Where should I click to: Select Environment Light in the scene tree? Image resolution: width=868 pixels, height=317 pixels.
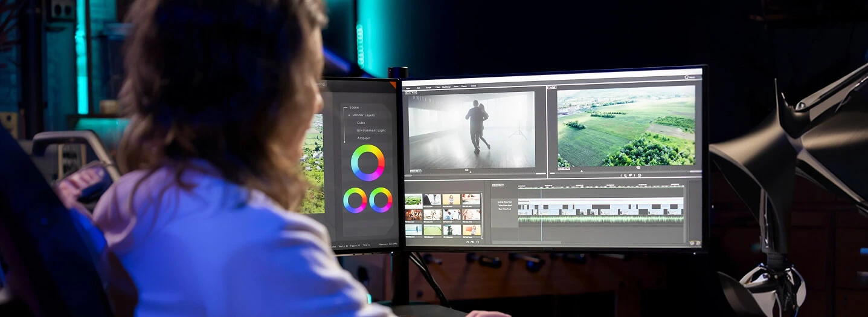(371, 130)
